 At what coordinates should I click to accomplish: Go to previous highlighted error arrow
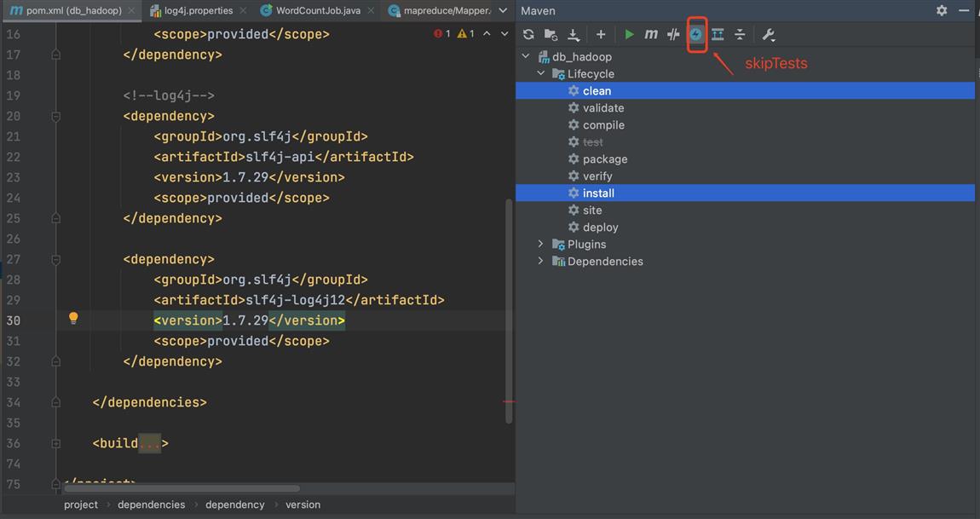(x=487, y=34)
